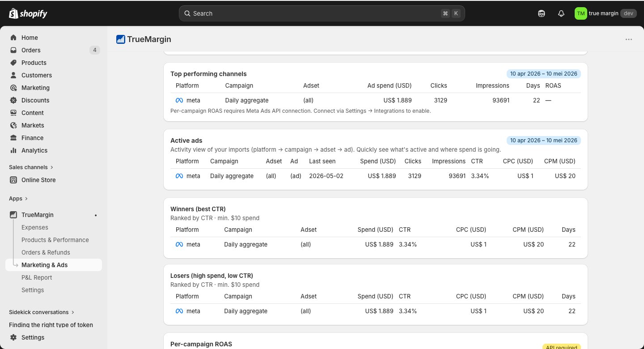
Task: Click the API required badge
Action: [x=562, y=346]
